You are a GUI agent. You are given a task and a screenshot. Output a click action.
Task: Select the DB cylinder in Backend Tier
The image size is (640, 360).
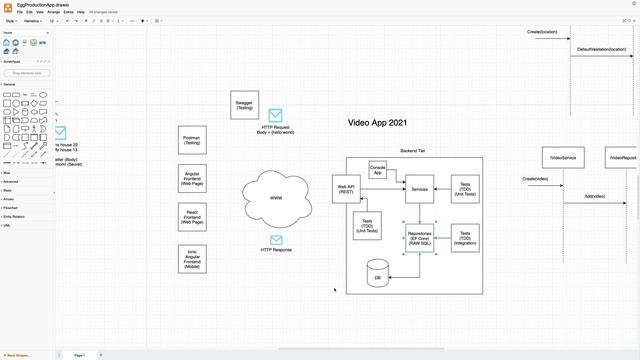click(x=378, y=273)
